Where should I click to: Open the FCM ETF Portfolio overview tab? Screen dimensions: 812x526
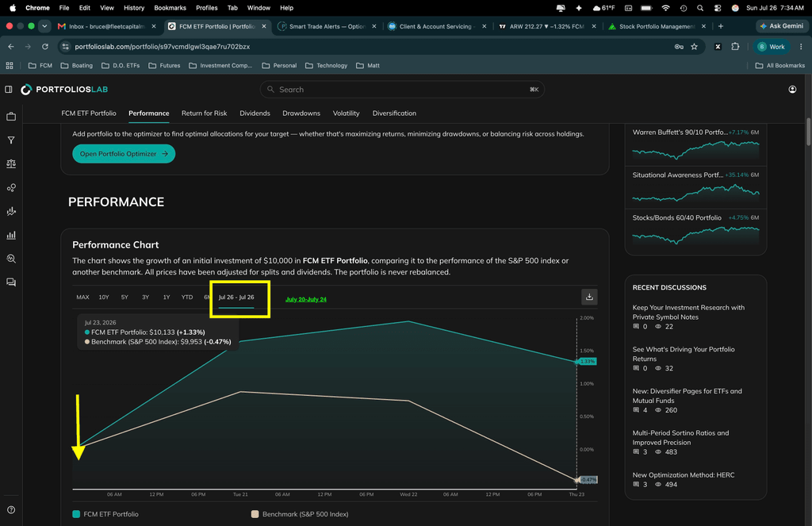(x=89, y=113)
